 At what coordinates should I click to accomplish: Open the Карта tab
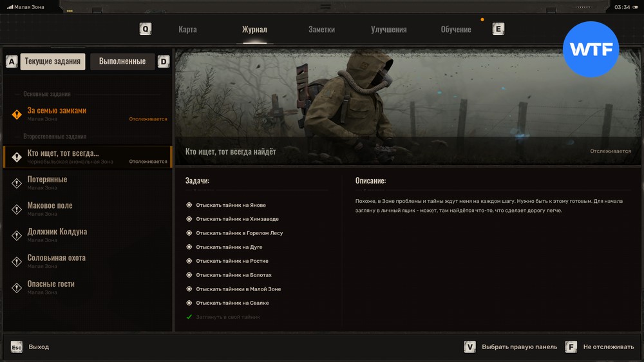(x=187, y=30)
